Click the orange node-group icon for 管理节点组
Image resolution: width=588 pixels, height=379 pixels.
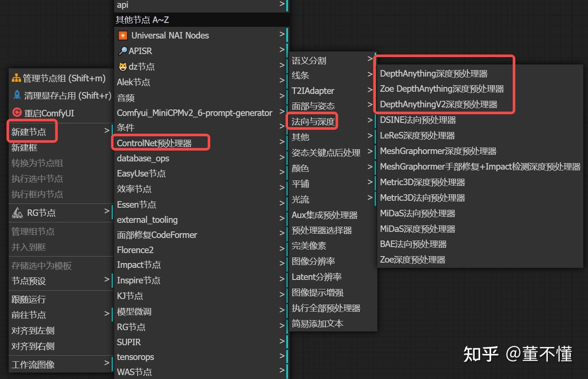point(17,78)
